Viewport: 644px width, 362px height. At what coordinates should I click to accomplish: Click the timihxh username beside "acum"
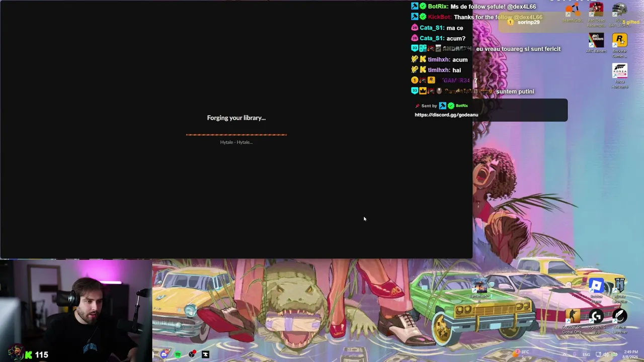(439, 59)
